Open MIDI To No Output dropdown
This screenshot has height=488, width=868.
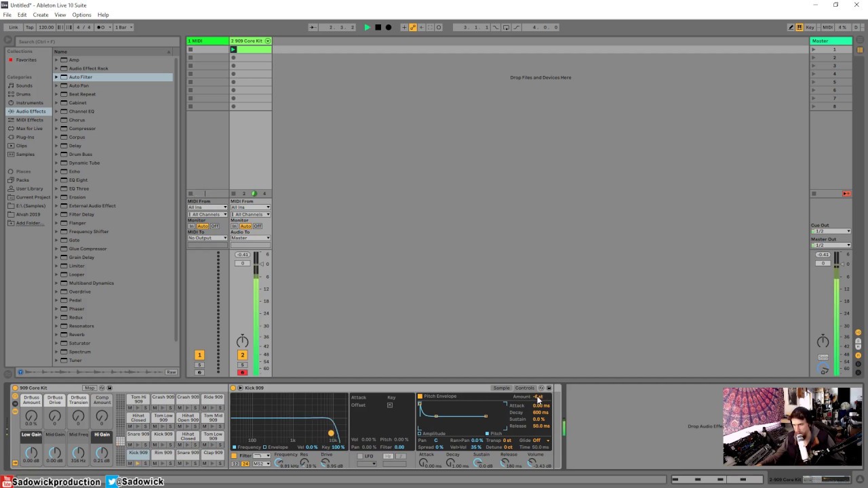click(208, 238)
